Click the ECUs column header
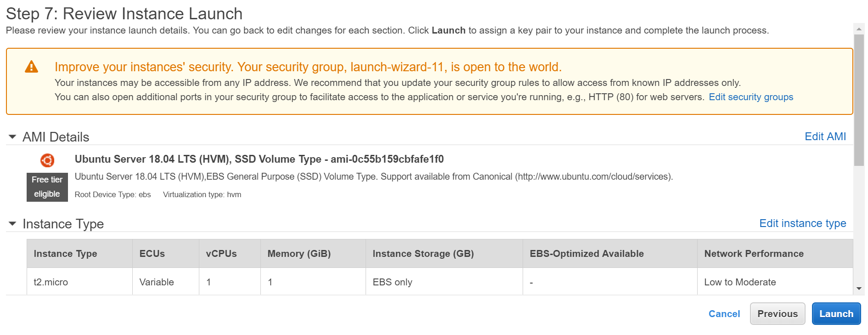Image resolution: width=868 pixels, height=335 pixels. point(166,254)
